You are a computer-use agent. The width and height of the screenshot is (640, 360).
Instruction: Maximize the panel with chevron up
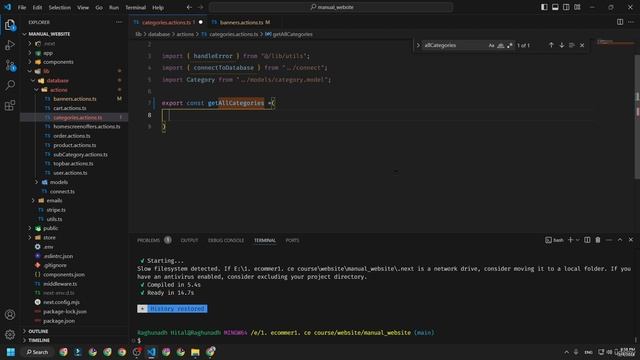[x=620, y=240]
